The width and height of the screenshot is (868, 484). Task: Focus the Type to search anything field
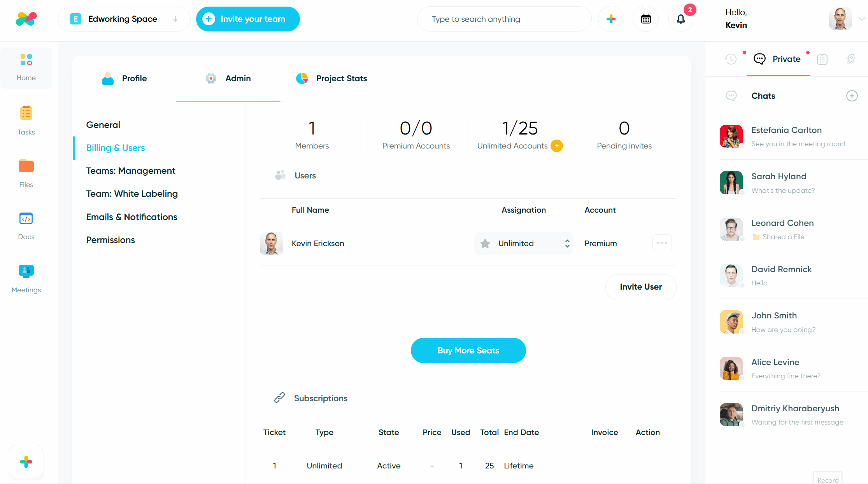point(504,19)
